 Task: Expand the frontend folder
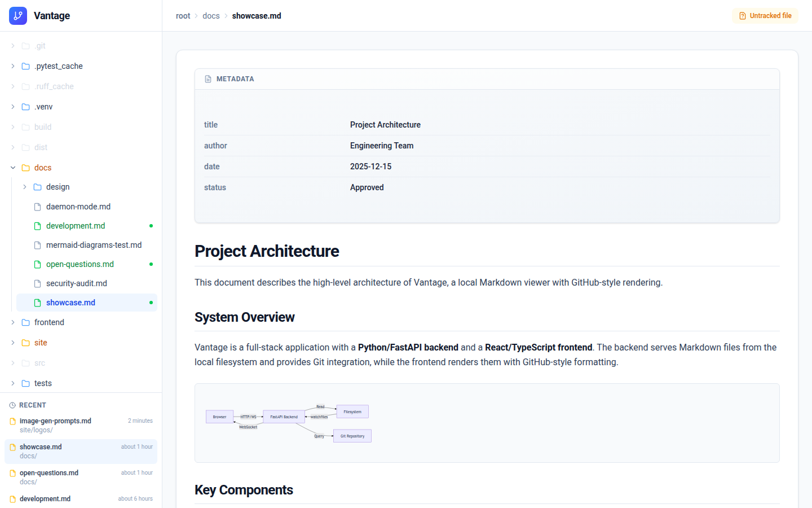pos(12,322)
